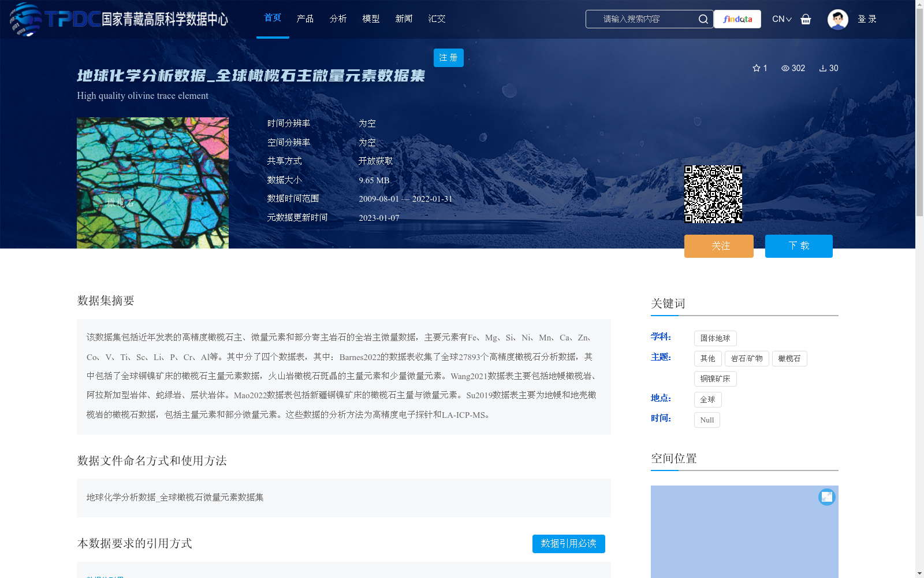The image size is (924, 578).
Task: Click the date range 2009-08-01 — 2022-01-31
Action: (405, 199)
